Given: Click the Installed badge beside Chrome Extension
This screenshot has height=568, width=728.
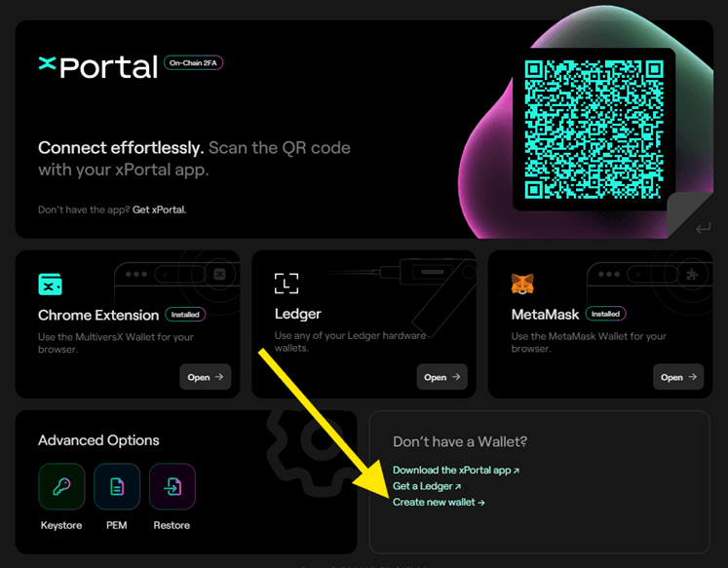Looking at the screenshot, I should (185, 315).
